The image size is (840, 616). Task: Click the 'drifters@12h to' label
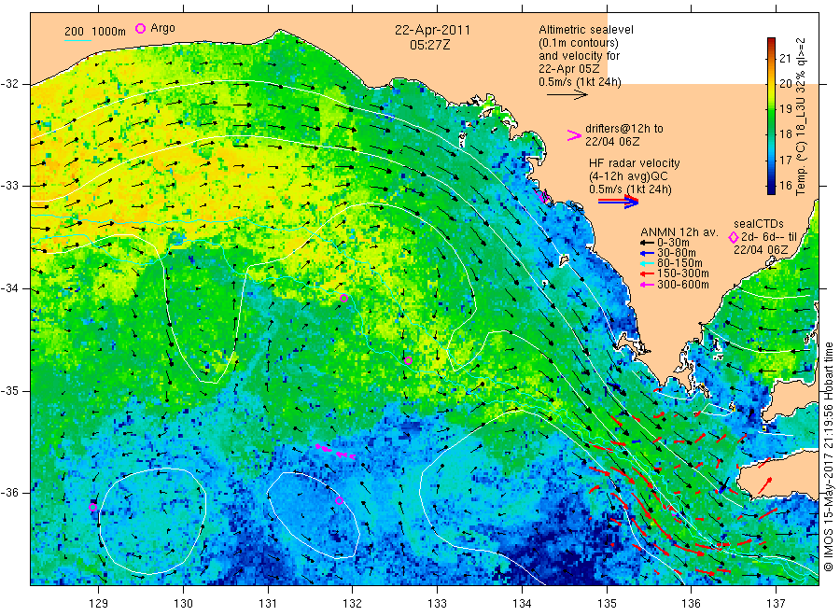624,129
